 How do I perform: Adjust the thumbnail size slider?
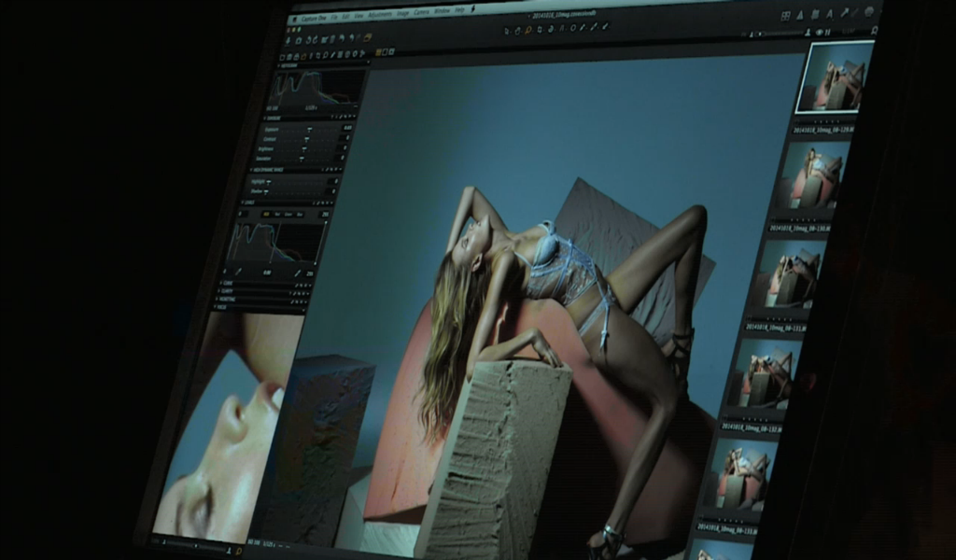click(x=778, y=35)
